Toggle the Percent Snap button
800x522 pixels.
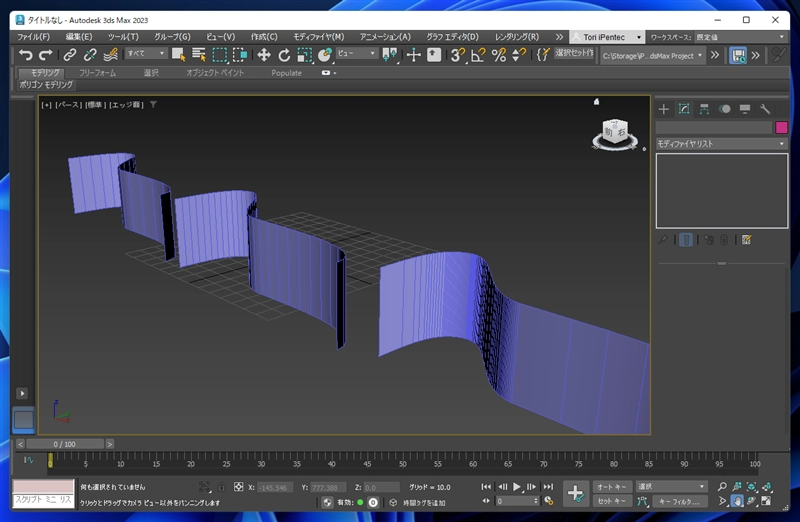(498, 55)
